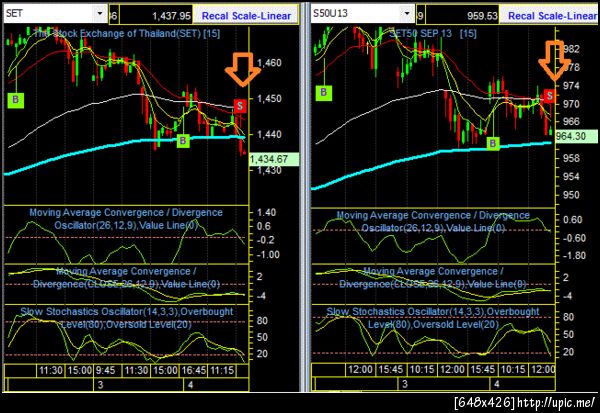600x413 pixels.
Task: Click the 1,437.95 value field
Action: (156, 16)
